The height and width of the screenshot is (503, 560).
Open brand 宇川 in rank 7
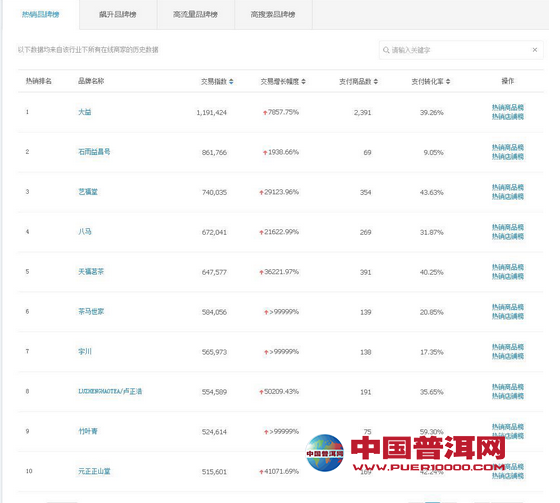tap(85, 352)
